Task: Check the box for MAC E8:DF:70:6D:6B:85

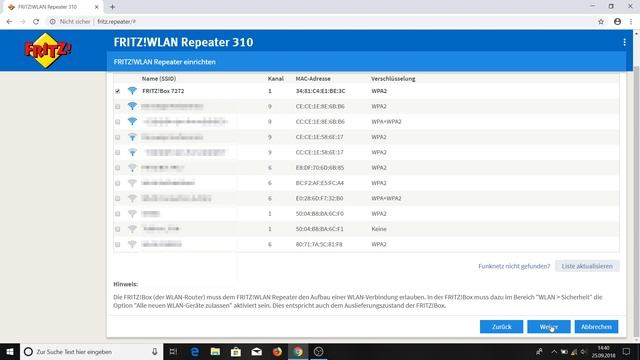Action: 118,168
